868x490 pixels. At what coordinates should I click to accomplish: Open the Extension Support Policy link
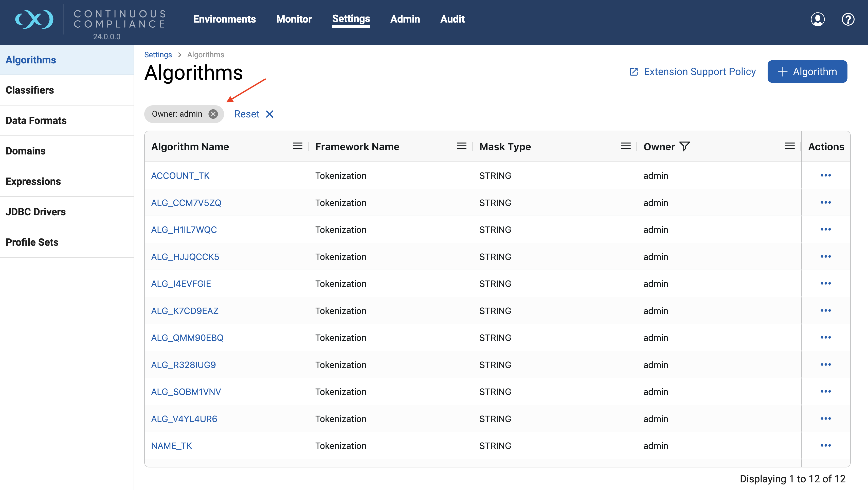tap(693, 72)
